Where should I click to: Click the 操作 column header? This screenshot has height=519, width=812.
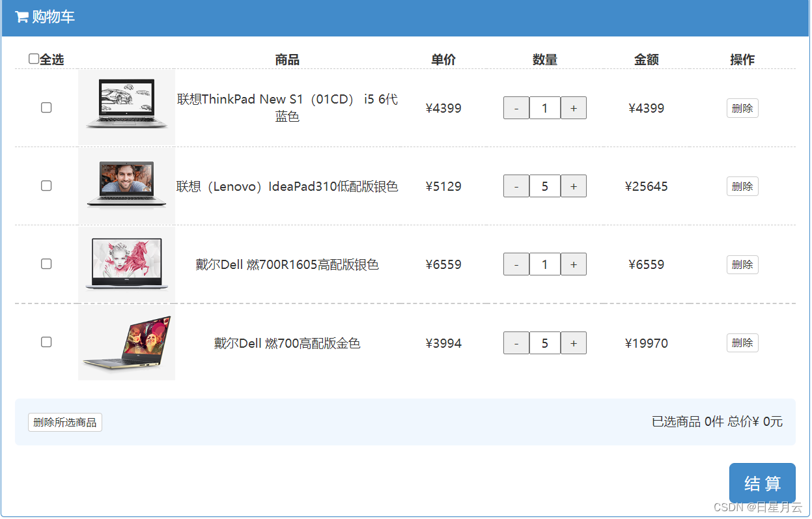pos(742,60)
